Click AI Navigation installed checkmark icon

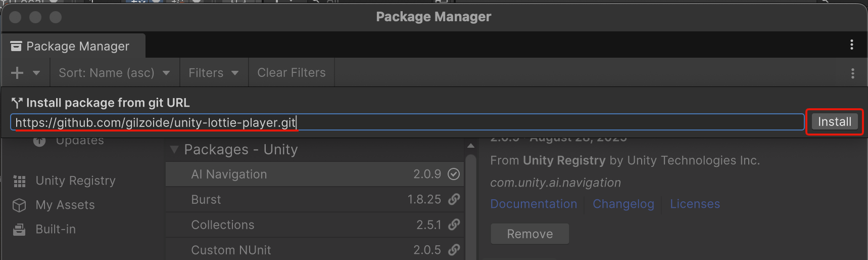[454, 174]
